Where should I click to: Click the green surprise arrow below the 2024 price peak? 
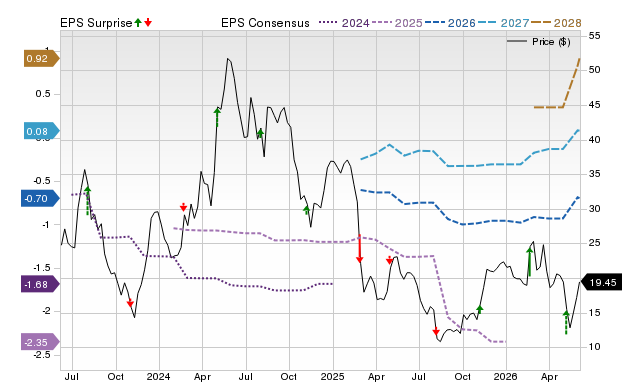(x=217, y=117)
